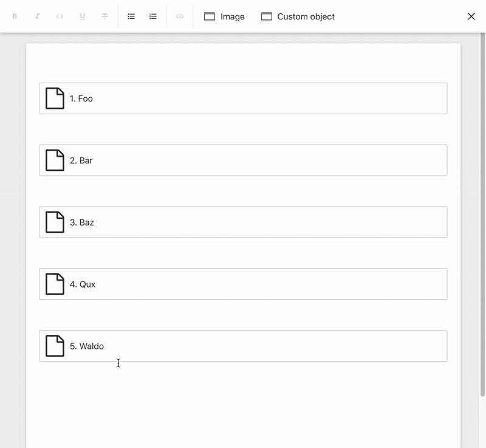Image resolution: width=486 pixels, height=448 pixels.
Task: Toggle bold formatting in the toolbar
Action: (x=15, y=16)
